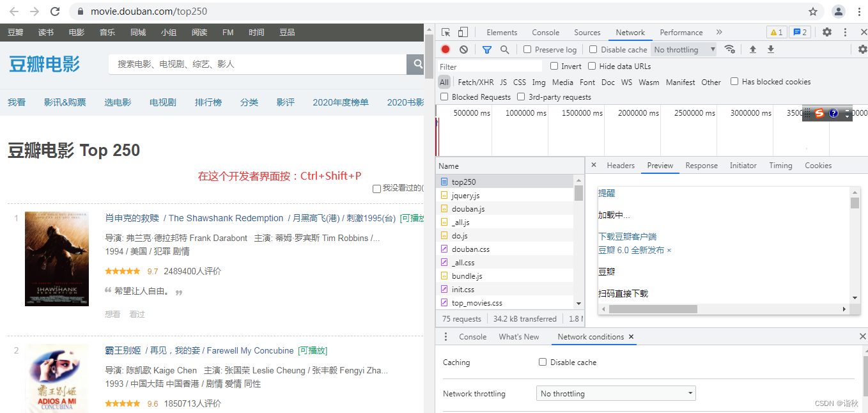Open What's New drawer tab

tap(518, 337)
